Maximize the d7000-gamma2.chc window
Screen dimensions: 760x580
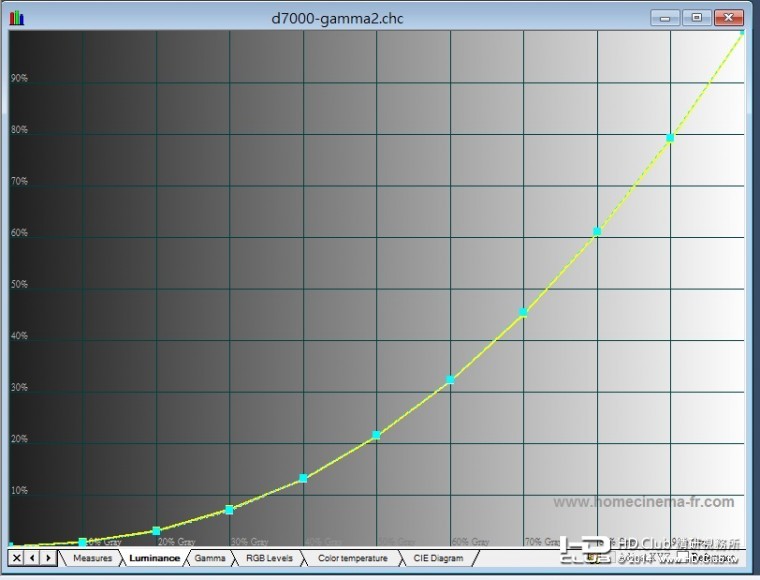tap(696, 18)
